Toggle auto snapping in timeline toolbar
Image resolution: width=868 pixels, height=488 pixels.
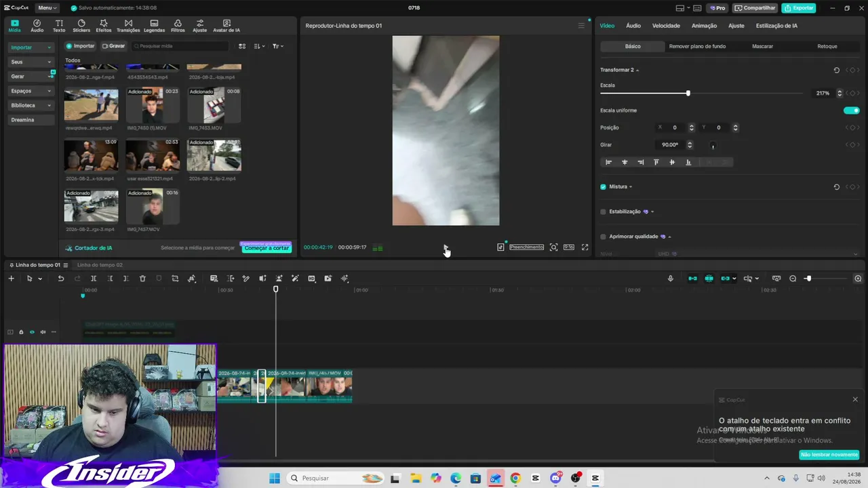pos(709,279)
